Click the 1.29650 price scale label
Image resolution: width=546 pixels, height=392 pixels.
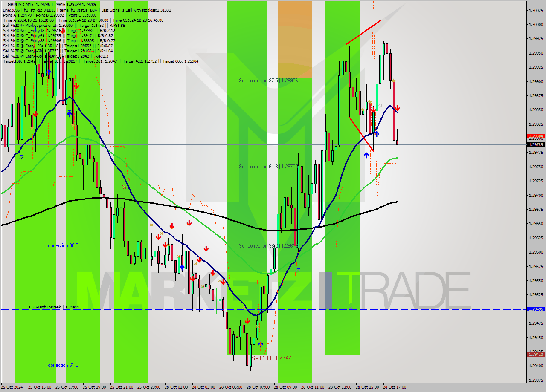click(x=536, y=224)
